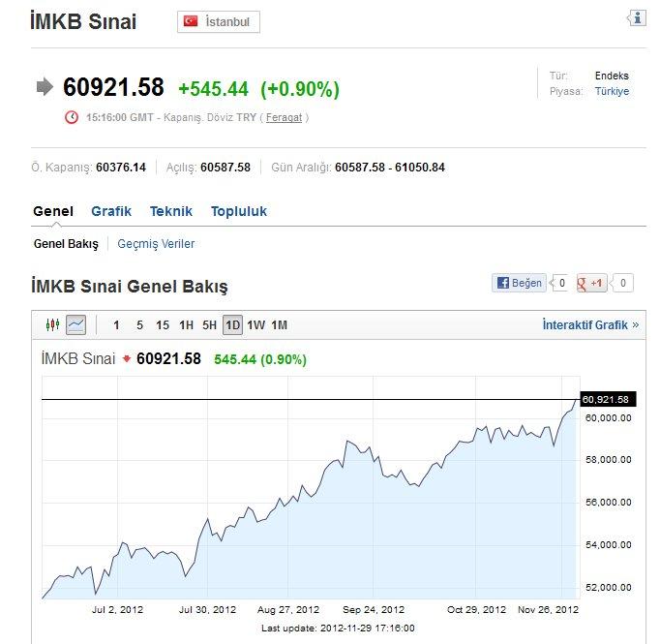Viewport: 660px width, 644px height.
Task: Select the line chart icon
Action: [76, 325]
